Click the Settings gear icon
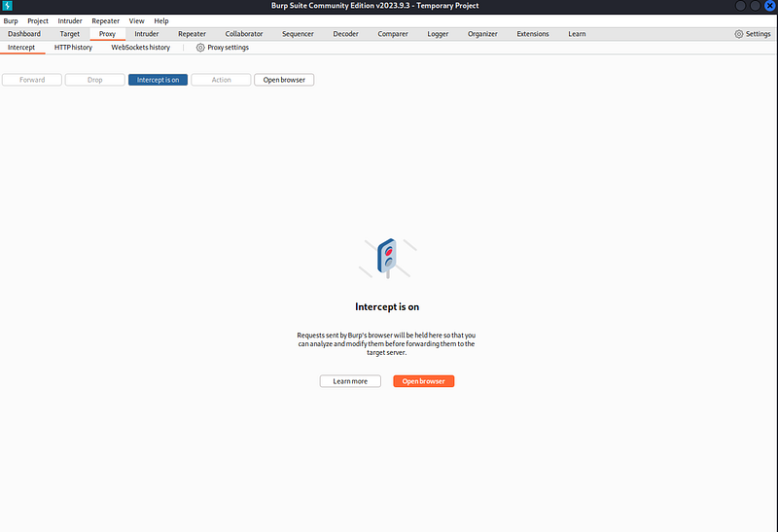 click(739, 34)
